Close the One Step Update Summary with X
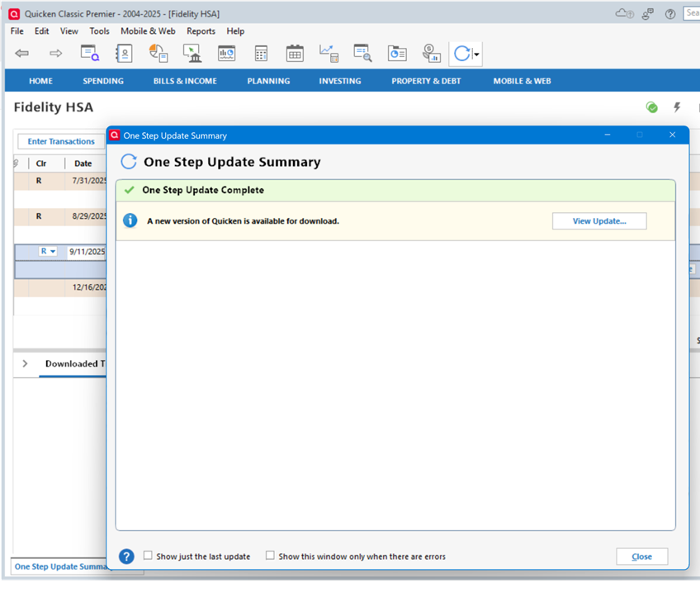The image size is (700, 592). tap(672, 135)
